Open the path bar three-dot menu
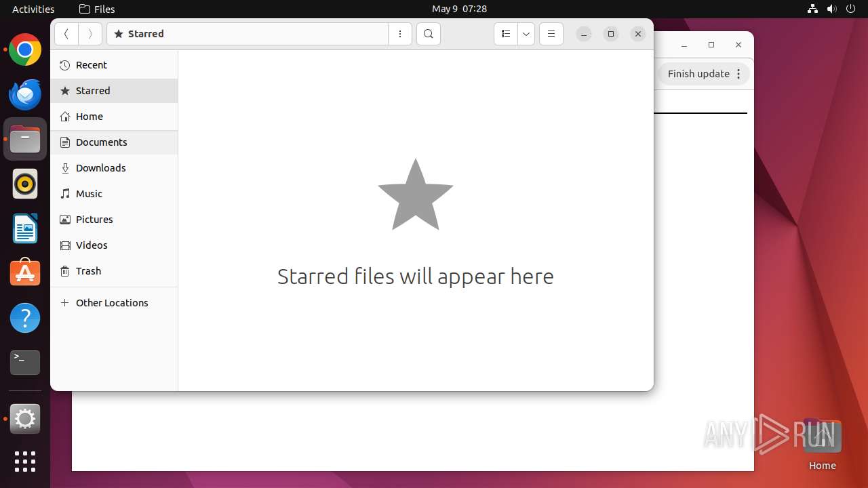The width and height of the screenshot is (868, 488). 400,34
